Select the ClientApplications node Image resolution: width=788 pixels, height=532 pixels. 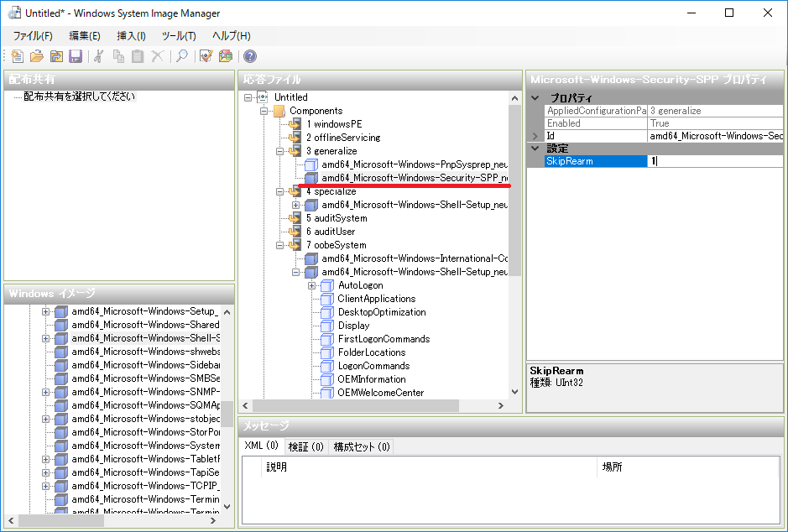click(x=377, y=299)
